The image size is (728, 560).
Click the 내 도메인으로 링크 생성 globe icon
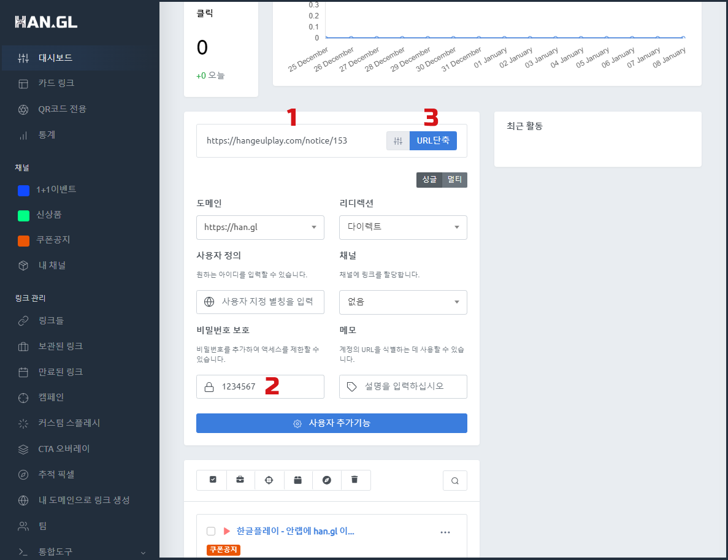pos(23,501)
